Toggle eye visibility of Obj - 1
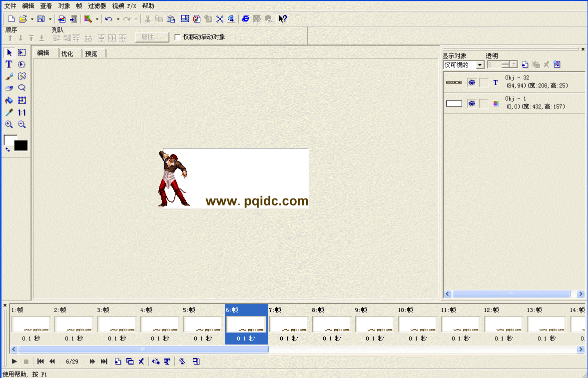This screenshot has height=378, width=588. (x=472, y=103)
